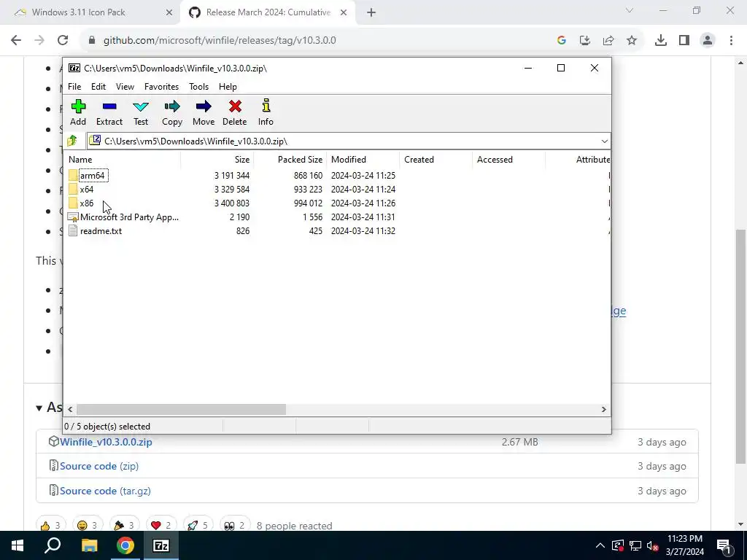Image resolution: width=747 pixels, height=560 pixels.
Task: Open Chrome tab search dropdown
Action: tap(630, 11)
